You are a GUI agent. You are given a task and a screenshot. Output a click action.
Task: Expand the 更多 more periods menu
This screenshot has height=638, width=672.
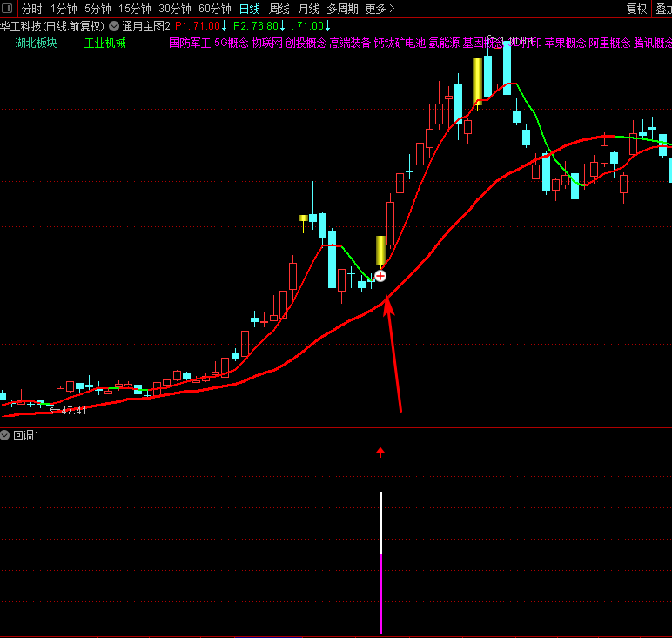(380, 9)
